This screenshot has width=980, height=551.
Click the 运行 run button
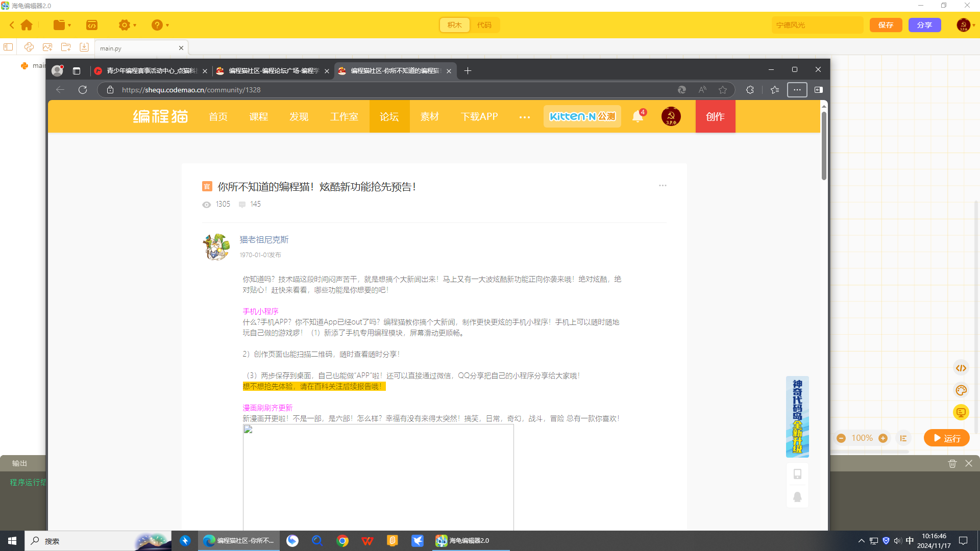(947, 438)
